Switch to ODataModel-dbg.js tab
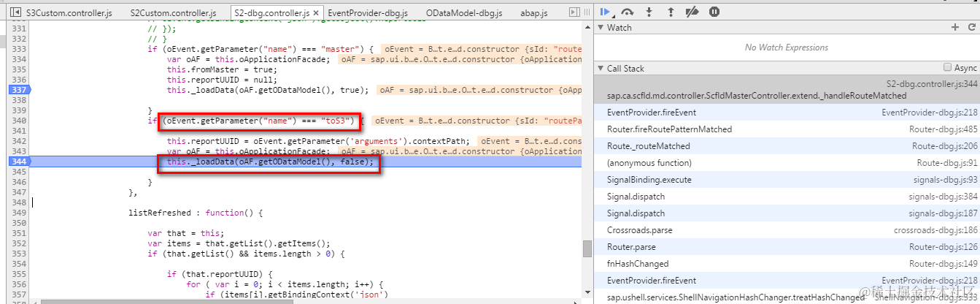This screenshot has width=980, height=304. tap(465, 13)
